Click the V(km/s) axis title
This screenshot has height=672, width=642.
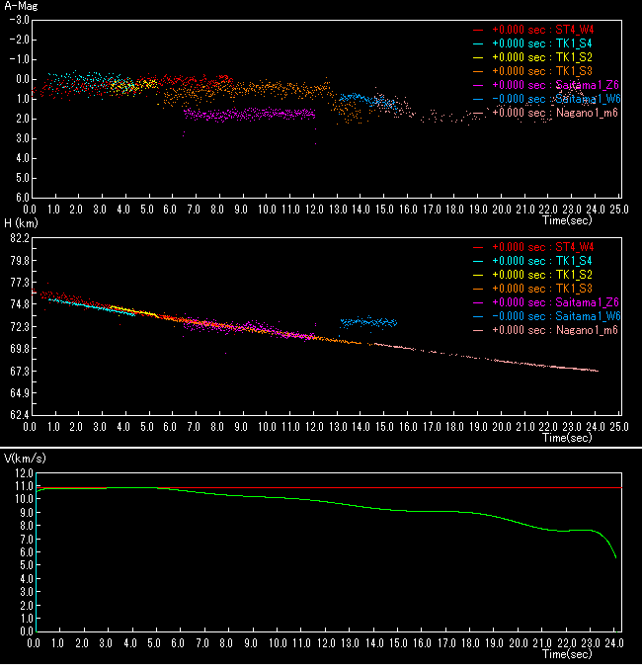(23, 460)
